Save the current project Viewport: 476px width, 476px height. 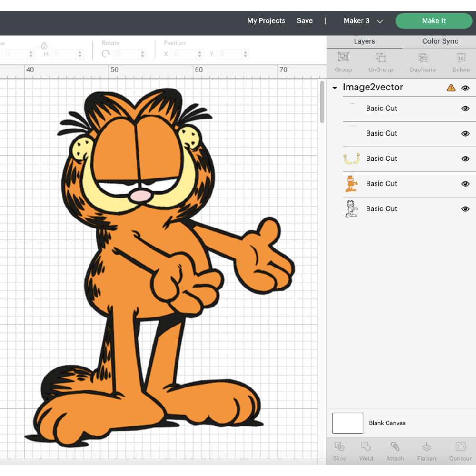coord(305,21)
